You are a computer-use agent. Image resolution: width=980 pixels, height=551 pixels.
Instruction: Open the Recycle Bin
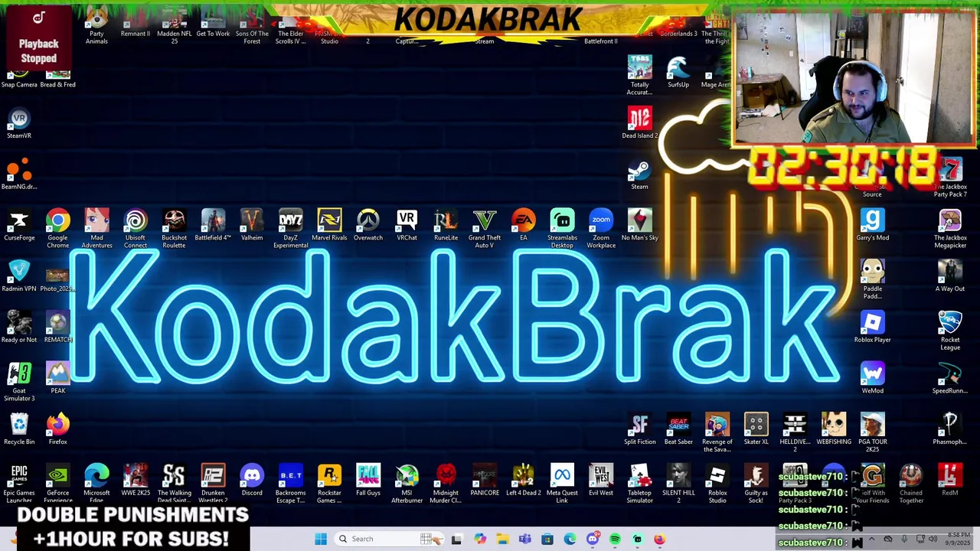pyautogui.click(x=19, y=430)
